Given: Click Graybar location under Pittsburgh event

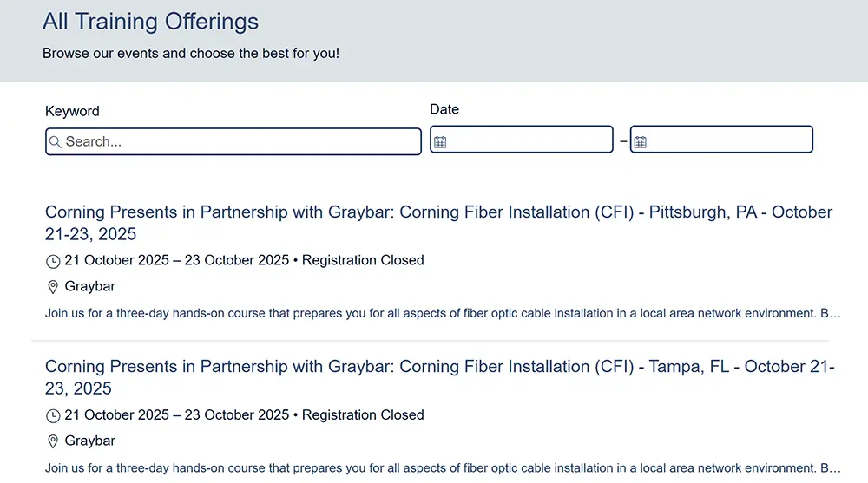Looking at the screenshot, I should pyautogui.click(x=90, y=286).
